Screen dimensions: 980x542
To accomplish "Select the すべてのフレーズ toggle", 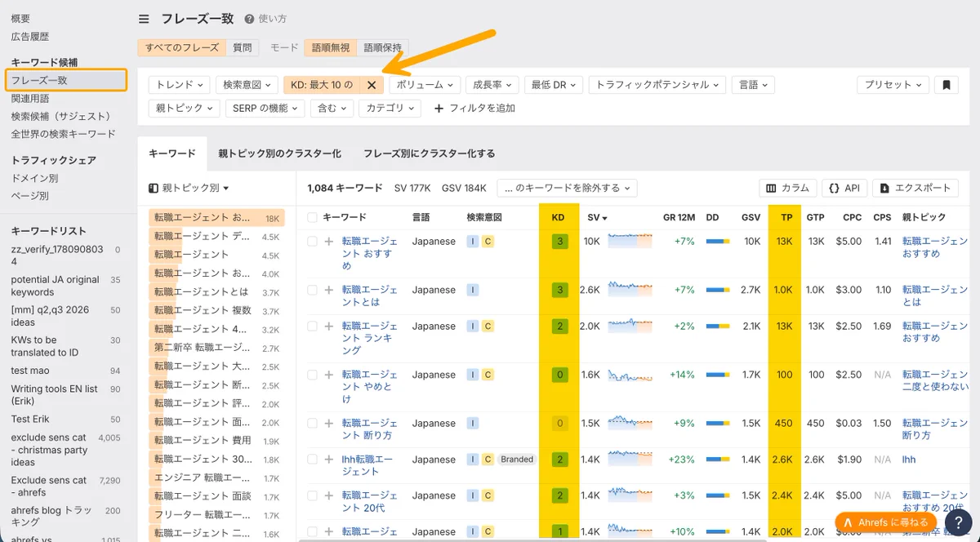I will pos(182,47).
